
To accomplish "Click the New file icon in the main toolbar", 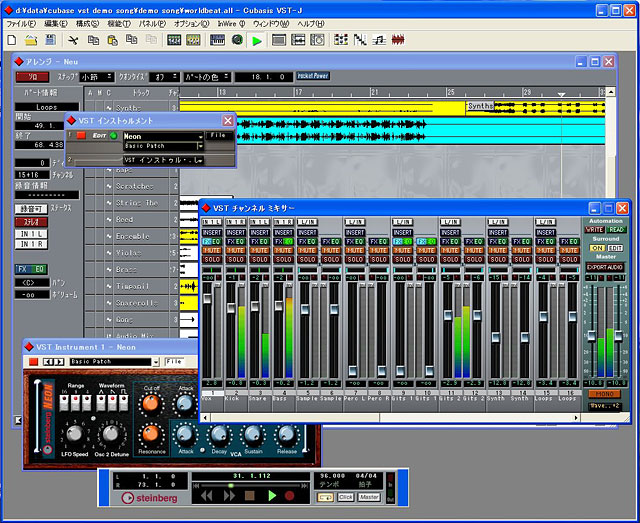I will pyautogui.click(x=12, y=40).
